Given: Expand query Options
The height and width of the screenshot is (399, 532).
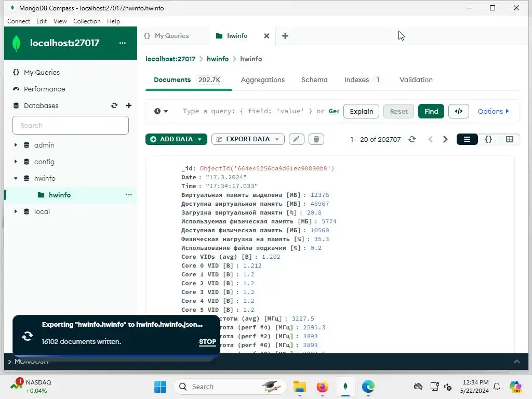Looking at the screenshot, I should 493,111.
